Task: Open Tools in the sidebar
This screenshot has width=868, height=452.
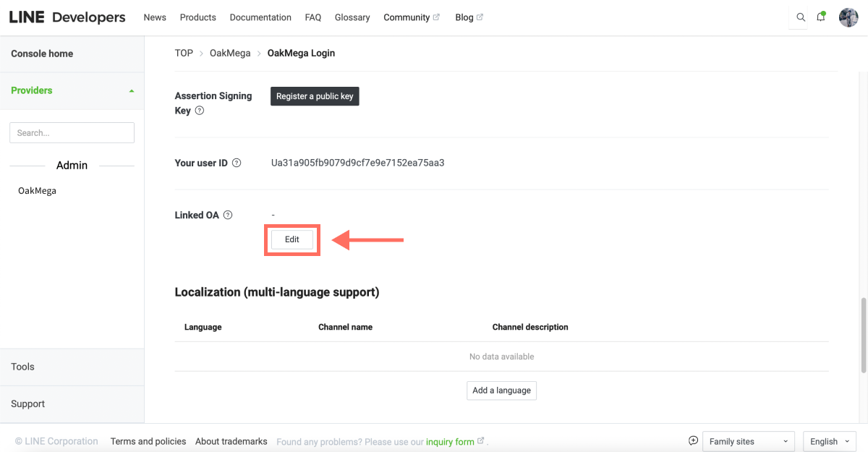Action: (x=22, y=367)
